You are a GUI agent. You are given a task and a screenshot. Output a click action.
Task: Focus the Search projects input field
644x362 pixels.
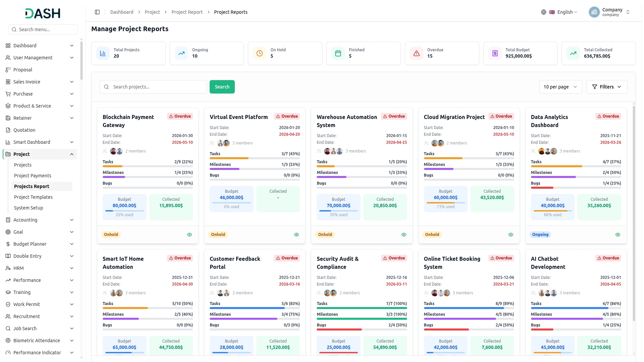[153, 87]
